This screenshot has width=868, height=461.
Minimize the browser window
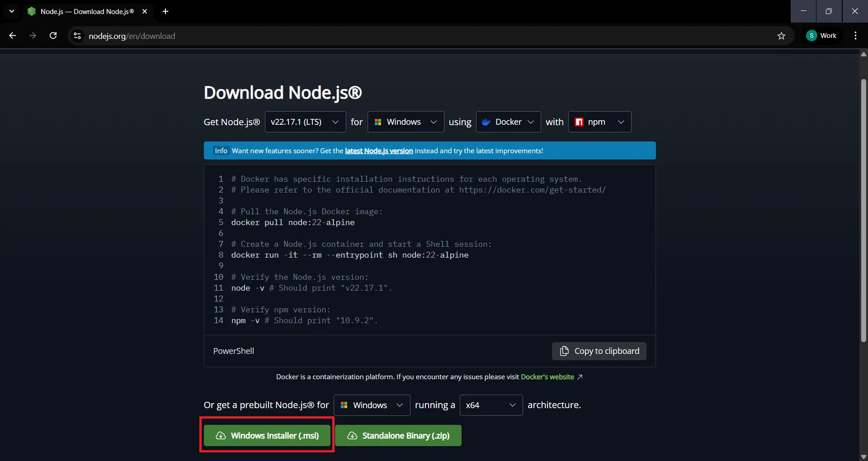(803, 11)
